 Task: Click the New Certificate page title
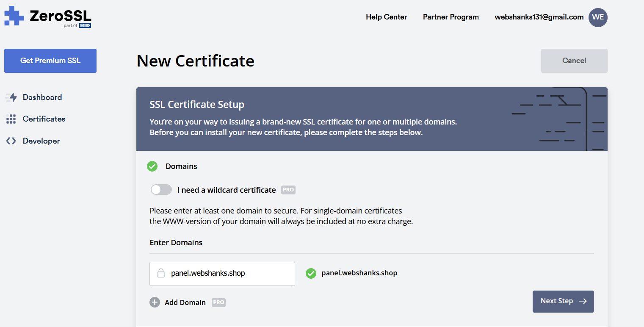click(196, 61)
